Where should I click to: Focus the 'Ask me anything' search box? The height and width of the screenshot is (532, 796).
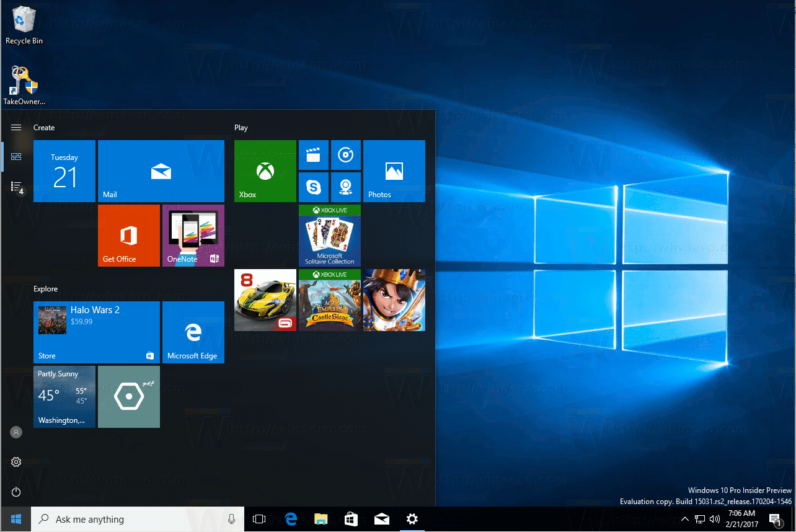138,519
